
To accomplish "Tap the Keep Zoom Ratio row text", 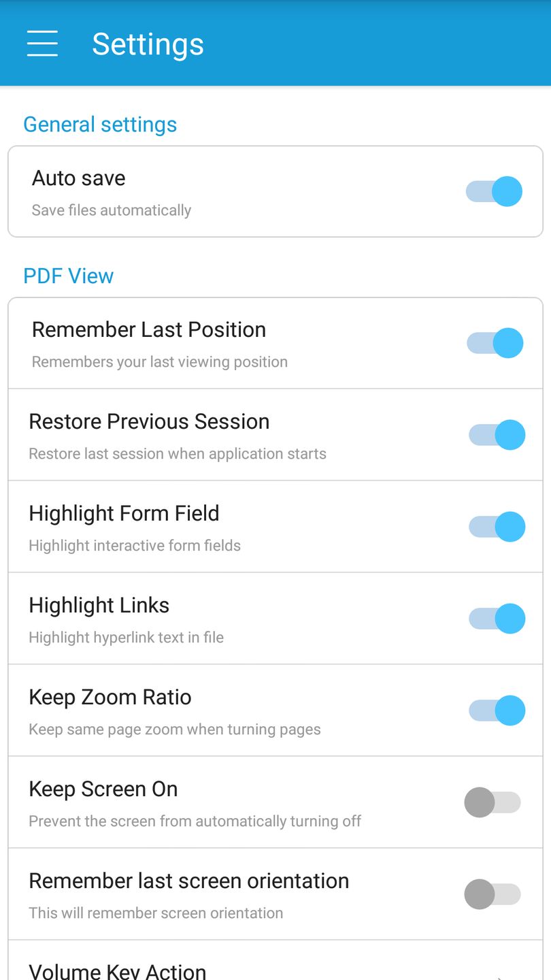I will click(x=110, y=698).
